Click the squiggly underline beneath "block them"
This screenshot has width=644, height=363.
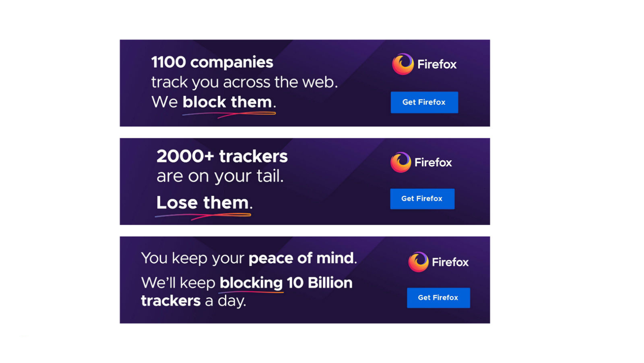pos(229,114)
